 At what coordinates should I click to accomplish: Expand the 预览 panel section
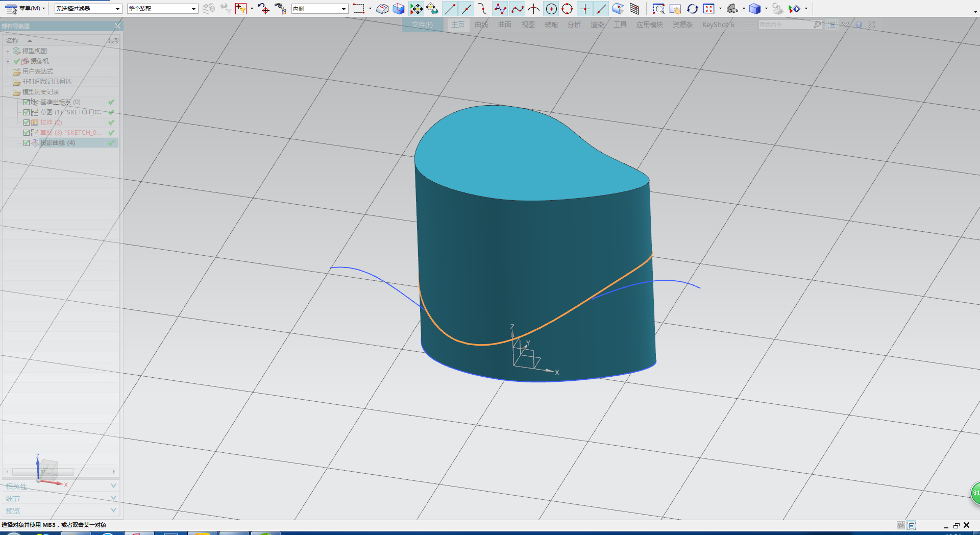(61, 510)
